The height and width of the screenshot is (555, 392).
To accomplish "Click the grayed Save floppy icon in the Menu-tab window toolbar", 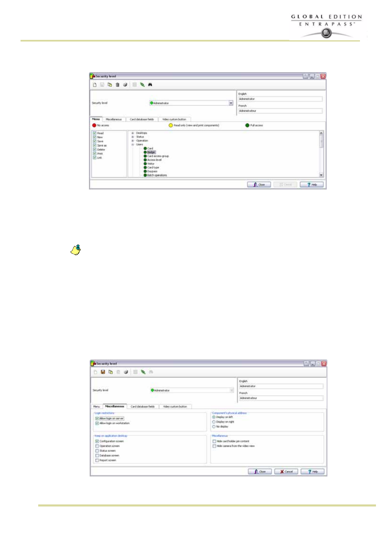I will click(x=102, y=85).
